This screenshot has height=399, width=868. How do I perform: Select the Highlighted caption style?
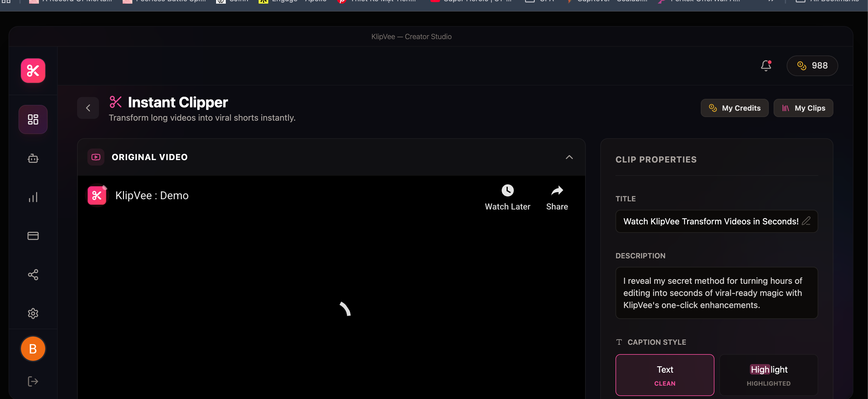[768, 374]
